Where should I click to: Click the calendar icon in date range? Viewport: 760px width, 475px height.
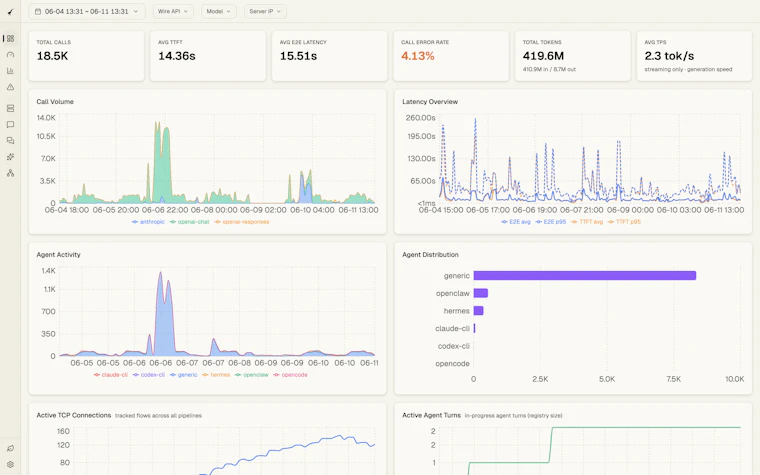click(x=38, y=11)
